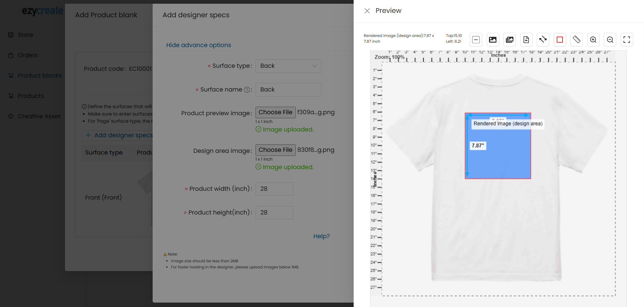
Task: Click the zoom in magnifier icon
Action: 593,40
